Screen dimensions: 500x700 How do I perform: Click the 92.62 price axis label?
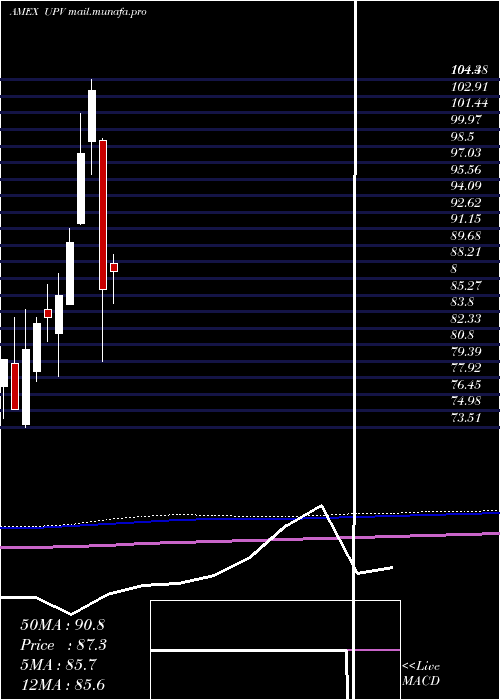[x=466, y=203]
